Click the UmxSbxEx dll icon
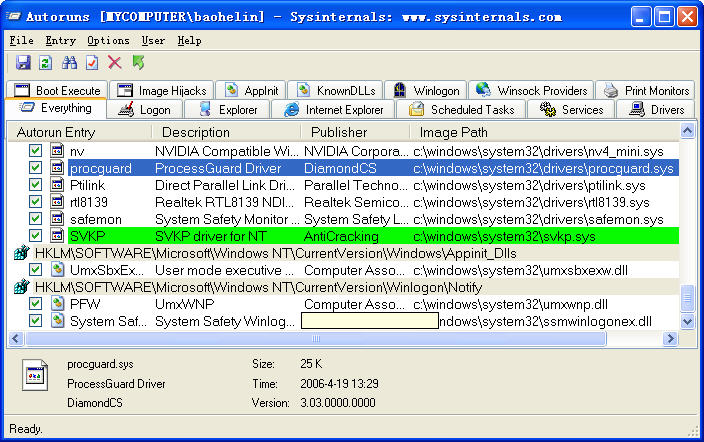The width and height of the screenshot is (704, 442). pyautogui.click(x=57, y=270)
